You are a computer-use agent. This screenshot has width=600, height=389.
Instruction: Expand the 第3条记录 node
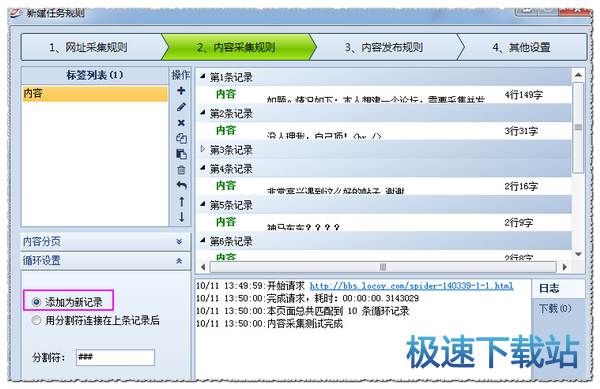202,149
